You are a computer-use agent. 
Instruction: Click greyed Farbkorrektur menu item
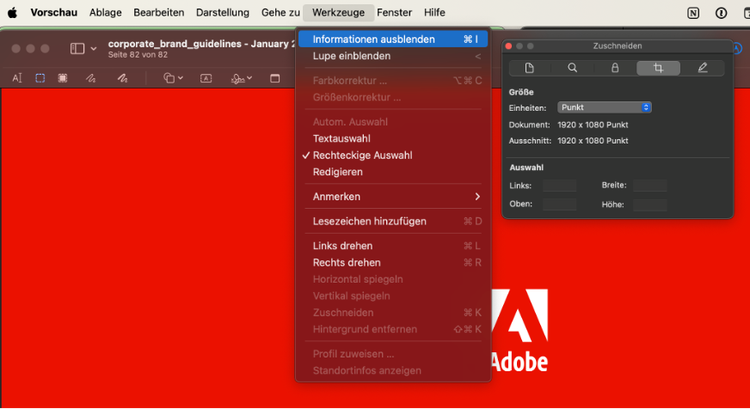tap(393, 80)
